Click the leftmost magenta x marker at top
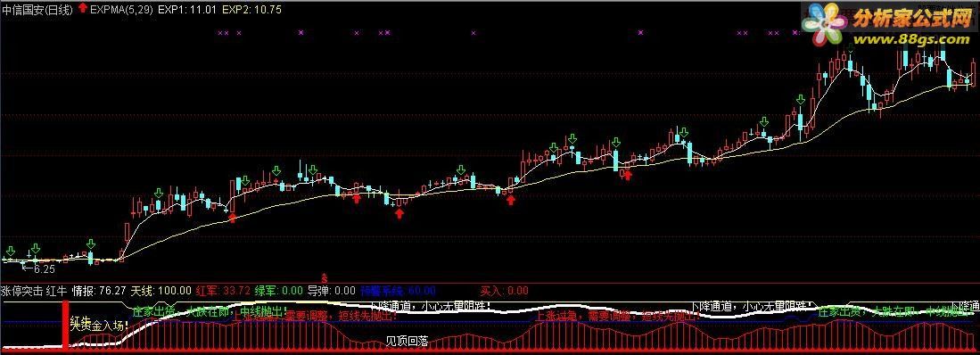 click(x=220, y=32)
